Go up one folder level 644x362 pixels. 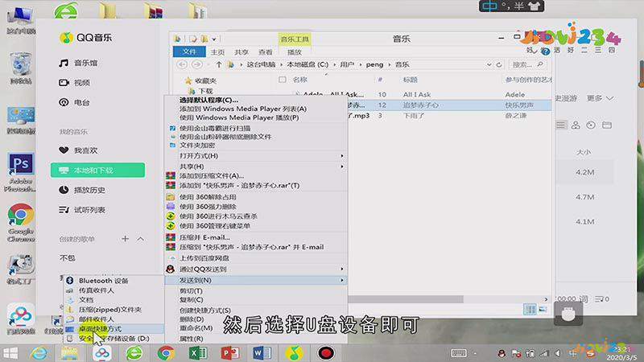218,64
